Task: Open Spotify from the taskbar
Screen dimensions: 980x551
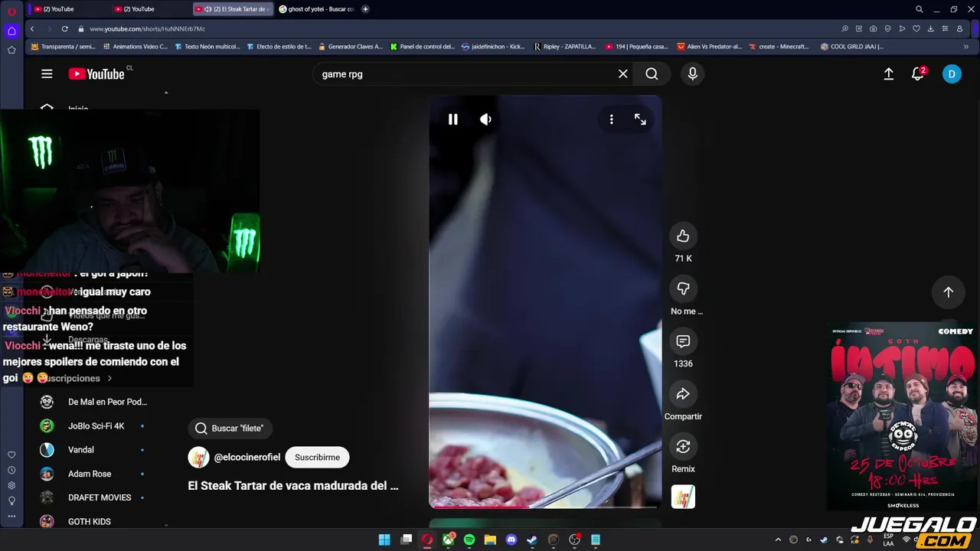Action: (x=469, y=540)
